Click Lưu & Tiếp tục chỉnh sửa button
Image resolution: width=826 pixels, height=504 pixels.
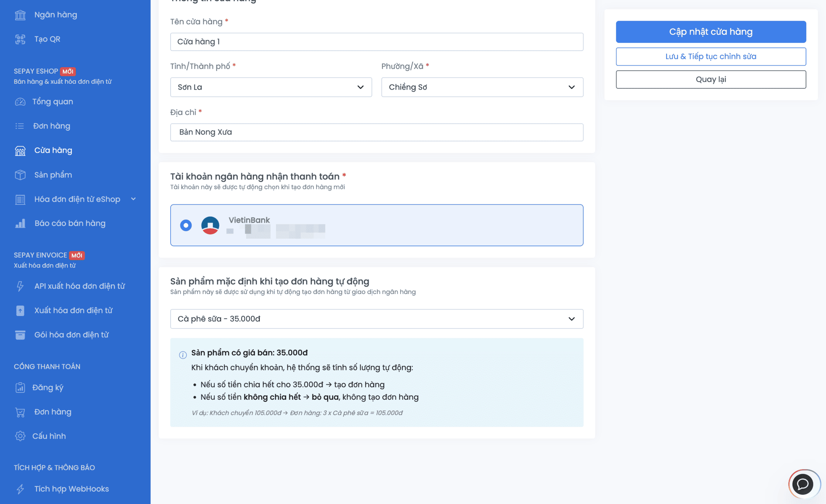coord(711,56)
